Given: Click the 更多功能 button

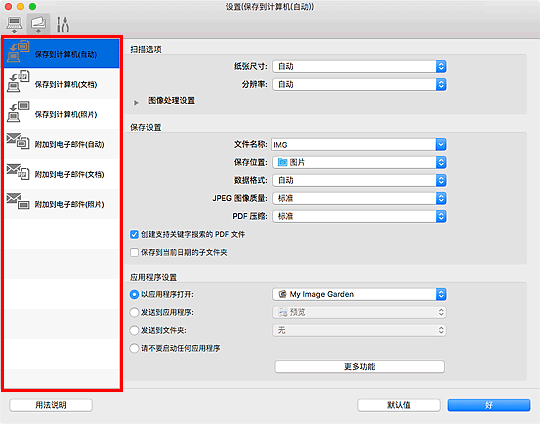Looking at the screenshot, I should click(360, 366).
